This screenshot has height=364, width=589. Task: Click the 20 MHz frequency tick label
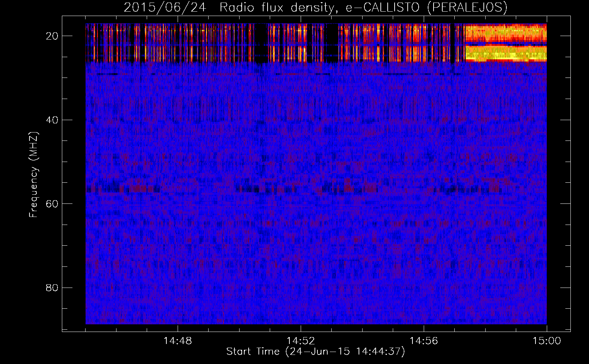52,36
